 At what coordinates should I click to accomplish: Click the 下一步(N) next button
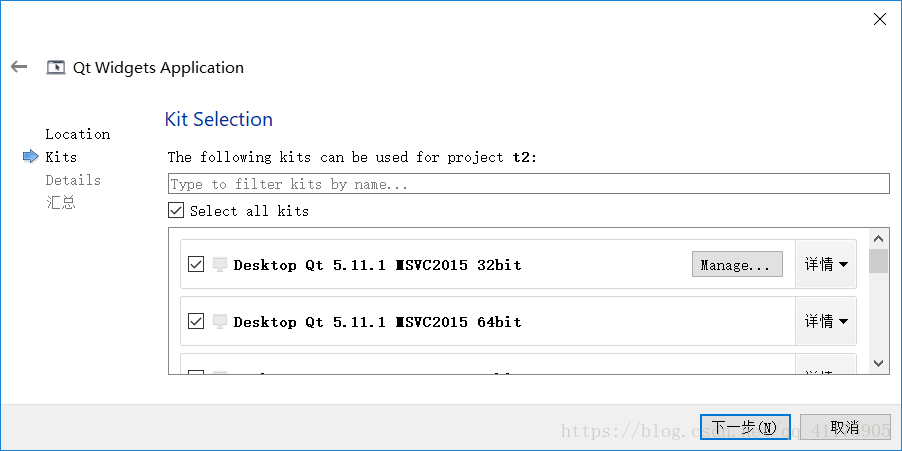tap(745, 427)
